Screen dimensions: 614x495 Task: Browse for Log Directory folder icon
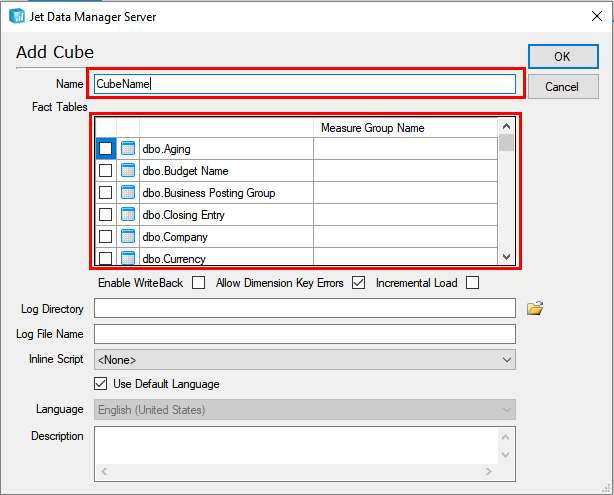click(535, 308)
